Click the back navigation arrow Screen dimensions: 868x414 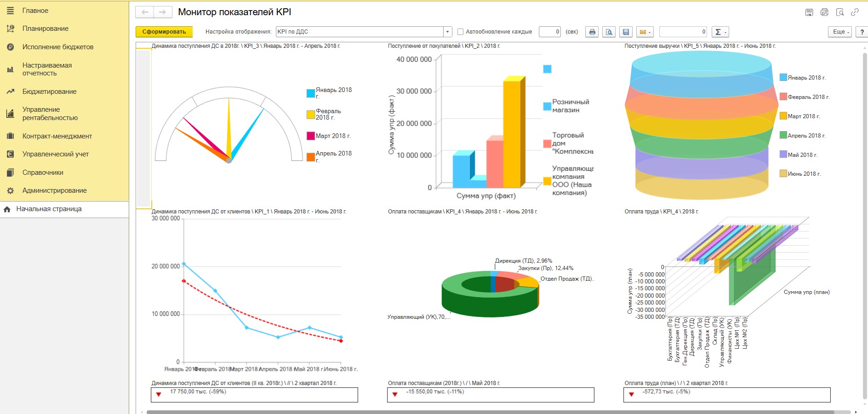tap(145, 12)
